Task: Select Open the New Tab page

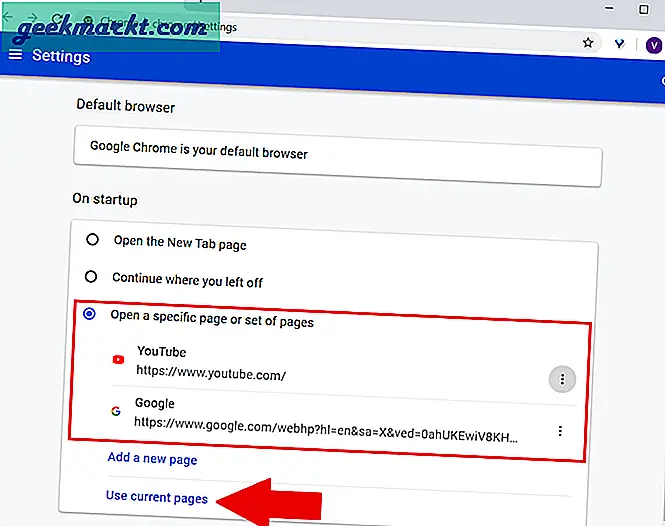Action: (92, 240)
